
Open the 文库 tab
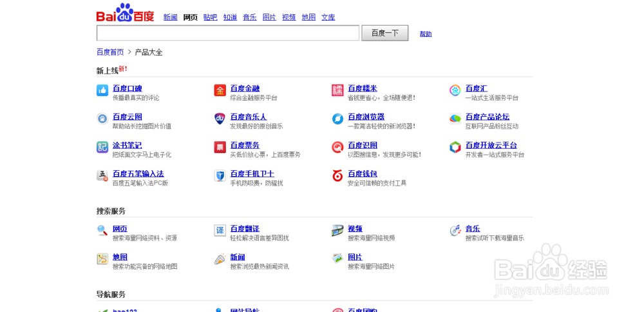328,17
